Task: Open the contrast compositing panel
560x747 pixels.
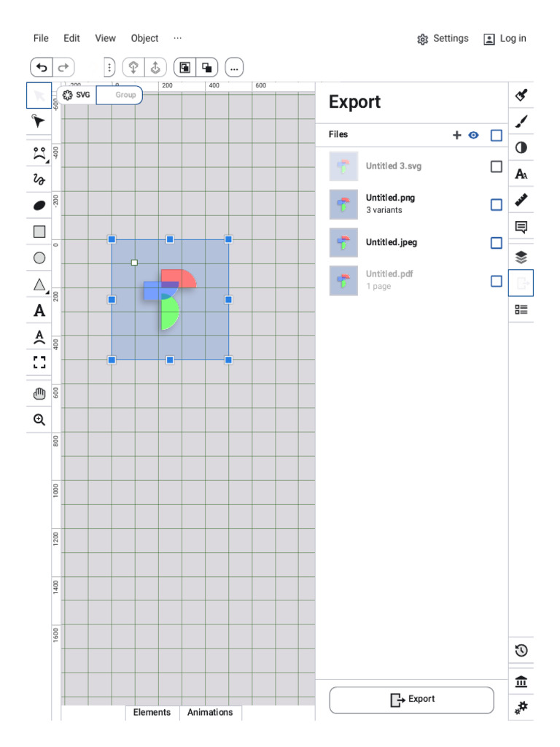Action: [x=521, y=147]
